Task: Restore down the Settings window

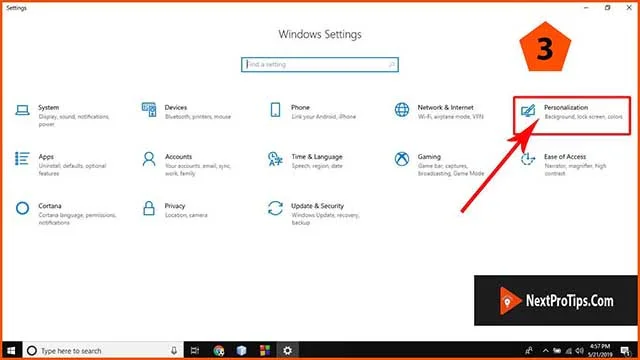Action: [x=608, y=7]
